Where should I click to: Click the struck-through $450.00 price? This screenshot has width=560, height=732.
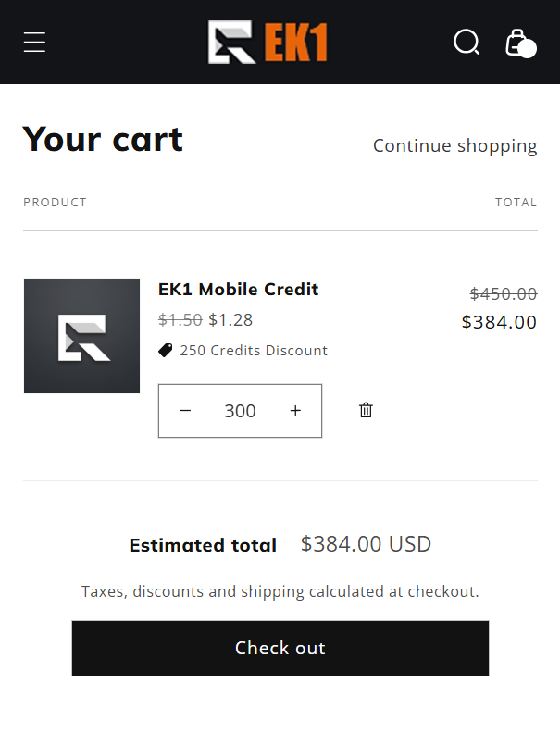503,294
